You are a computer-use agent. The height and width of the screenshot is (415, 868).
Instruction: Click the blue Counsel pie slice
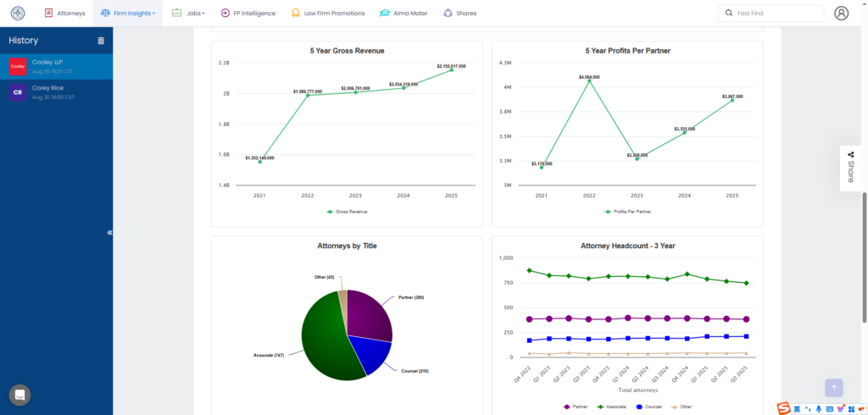coord(370,353)
